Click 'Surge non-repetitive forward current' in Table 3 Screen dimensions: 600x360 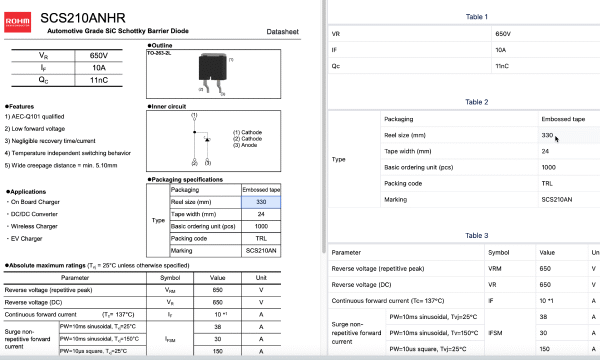356,333
